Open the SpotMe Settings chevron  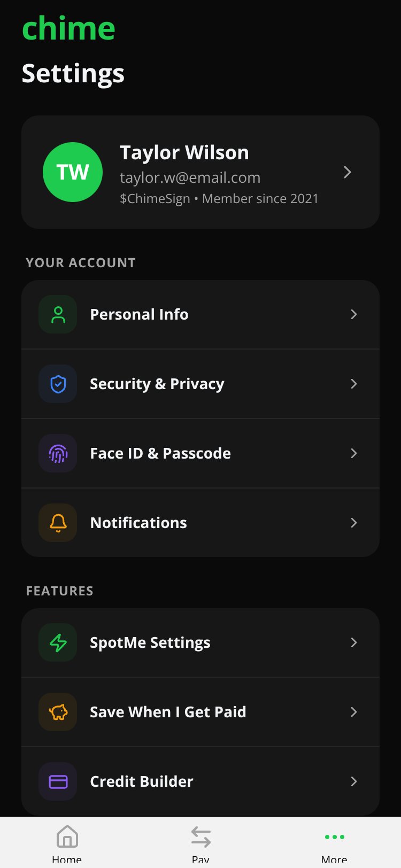tap(353, 642)
